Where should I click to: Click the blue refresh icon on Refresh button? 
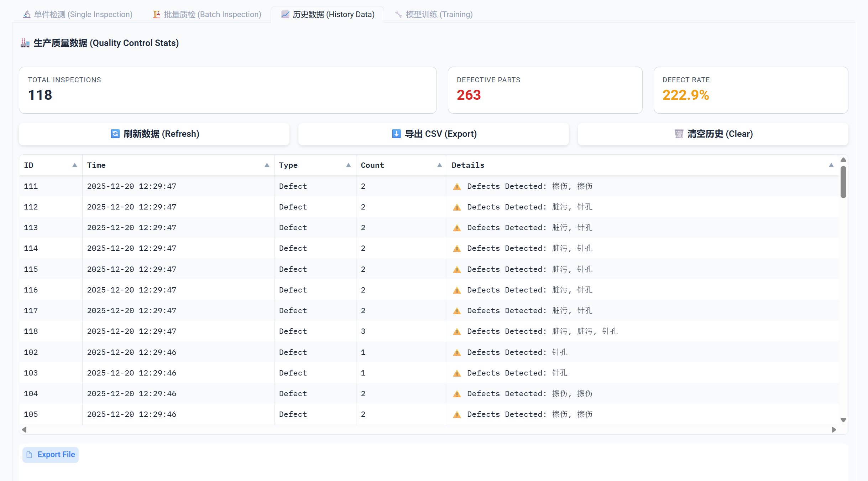click(115, 134)
